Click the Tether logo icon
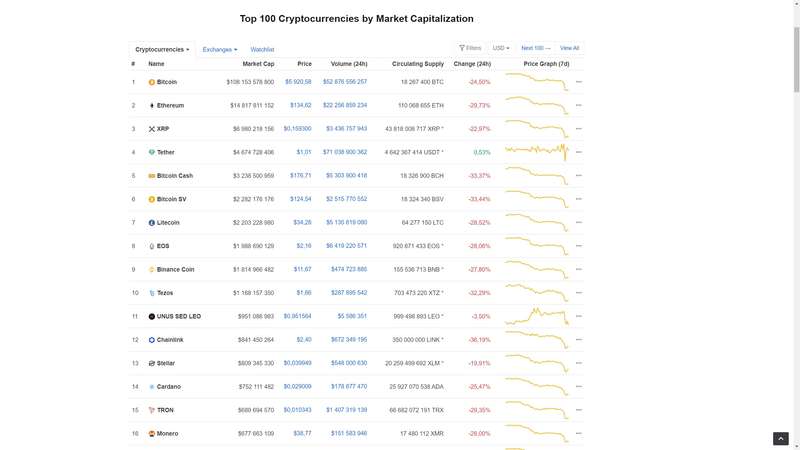The image size is (800, 450). 152,152
